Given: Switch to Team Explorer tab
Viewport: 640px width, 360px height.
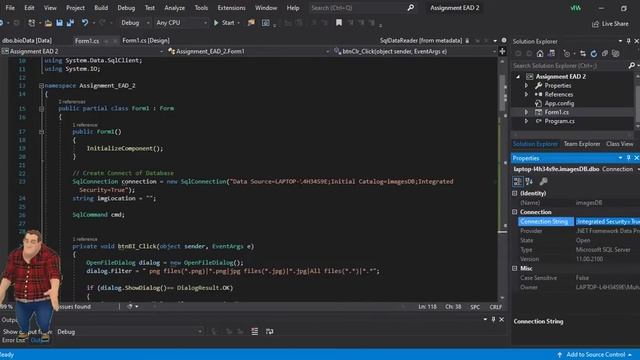Looking at the screenshot, I should pyautogui.click(x=582, y=144).
